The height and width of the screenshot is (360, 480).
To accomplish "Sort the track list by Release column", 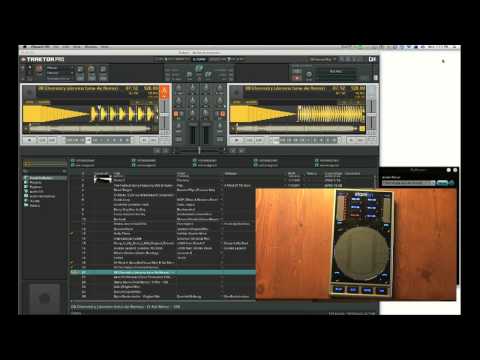I will click(x=231, y=174).
